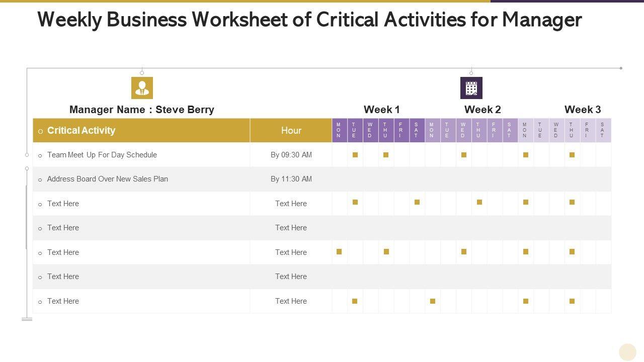Image resolution: width=644 pixels, height=362 pixels.
Task: Select Address Board Over New Sales Plan
Action: click(x=107, y=179)
